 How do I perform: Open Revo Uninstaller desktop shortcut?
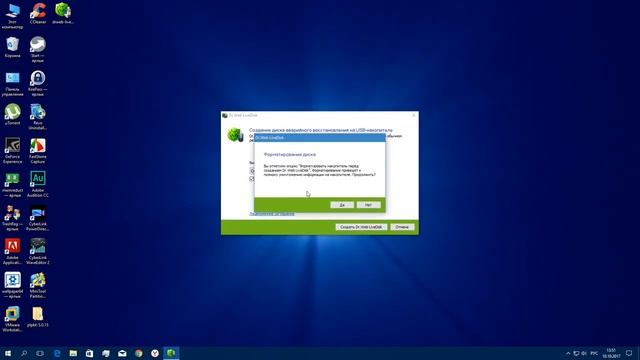click(x=38, y=117)
